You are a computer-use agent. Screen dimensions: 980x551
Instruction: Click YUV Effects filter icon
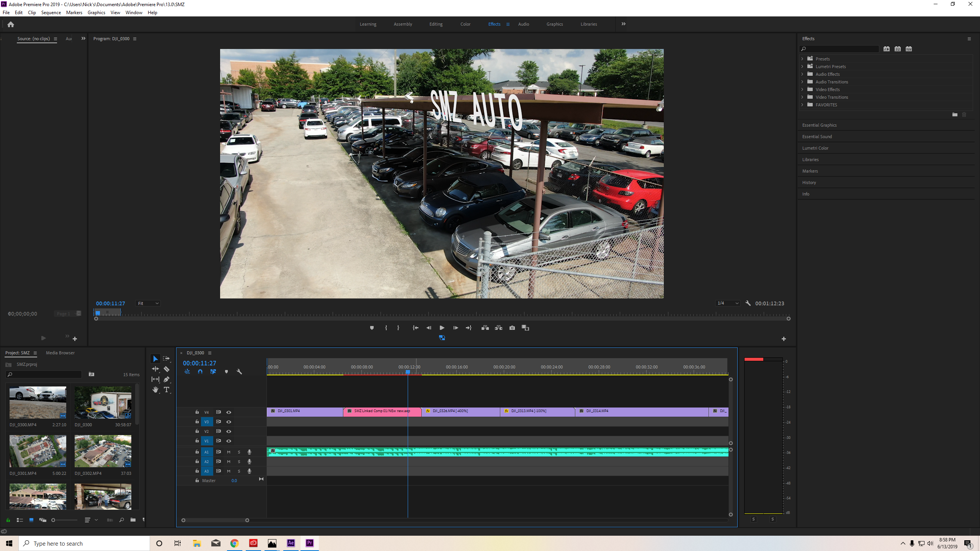pos(909,49)
